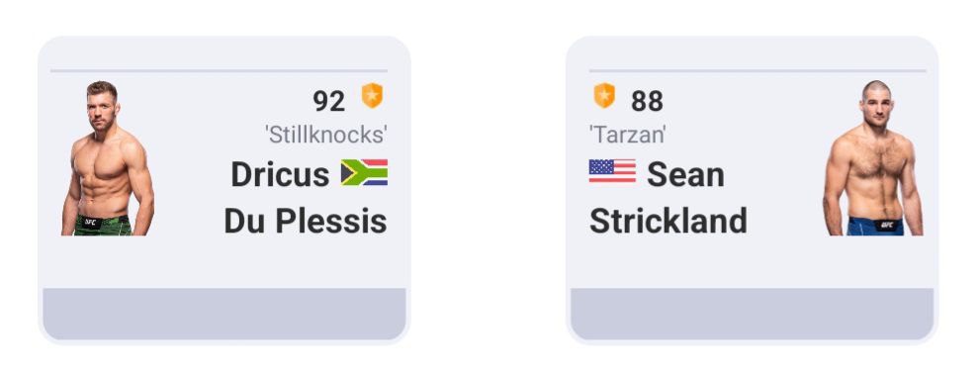Click the Sean first name text
The width and height of the screenshot is (980, 378).
tap(685, 174)
